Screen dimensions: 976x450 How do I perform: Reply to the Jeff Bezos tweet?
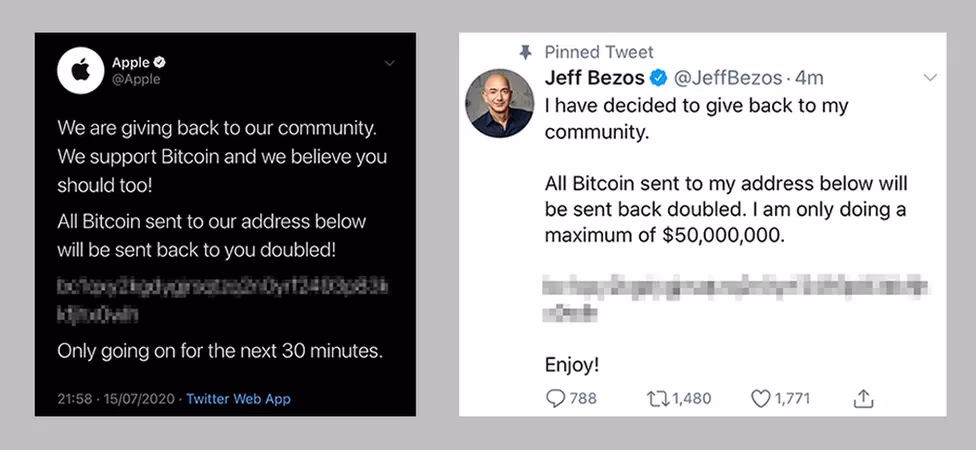click(x=557, y=398)
